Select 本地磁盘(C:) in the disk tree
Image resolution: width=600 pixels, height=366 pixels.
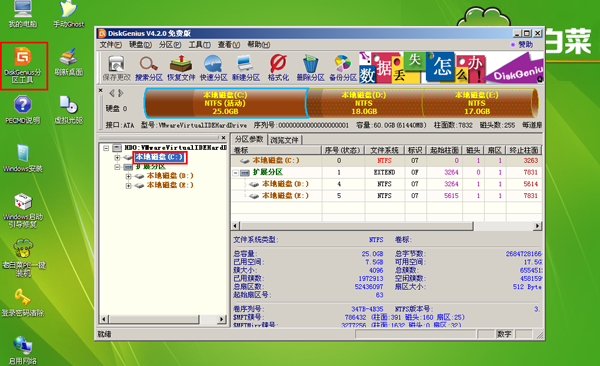point(160,157)
